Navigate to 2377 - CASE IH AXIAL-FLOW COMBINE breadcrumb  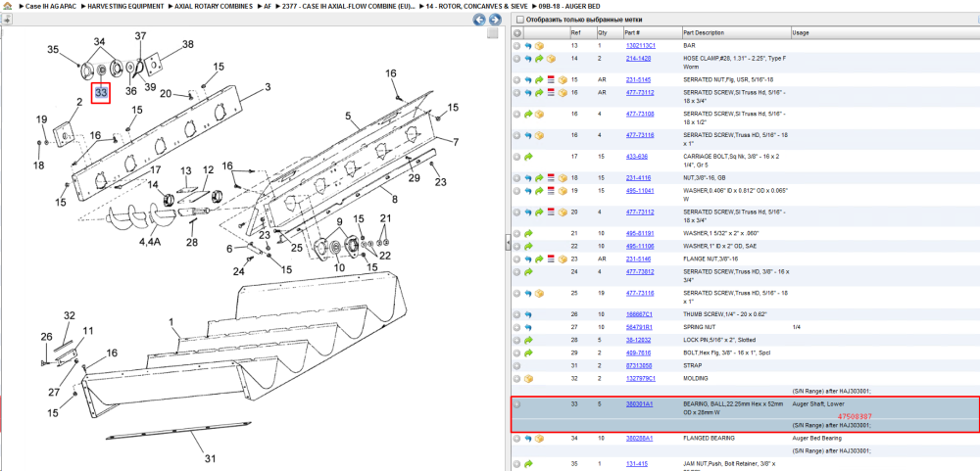coord(349,6)
